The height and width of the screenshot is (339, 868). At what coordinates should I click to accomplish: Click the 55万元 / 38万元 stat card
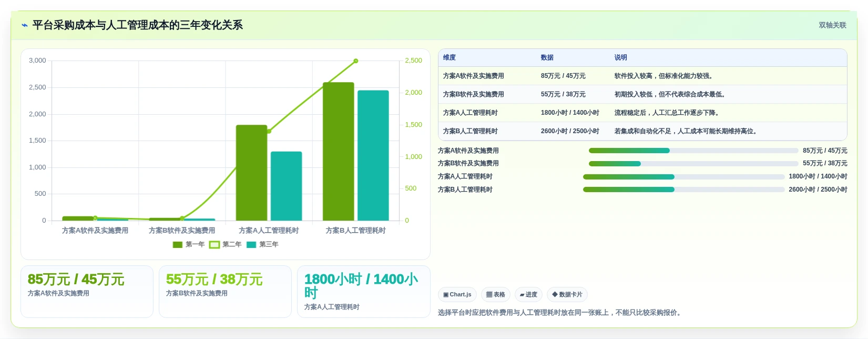pyautogui.click(x=225, y=292)
